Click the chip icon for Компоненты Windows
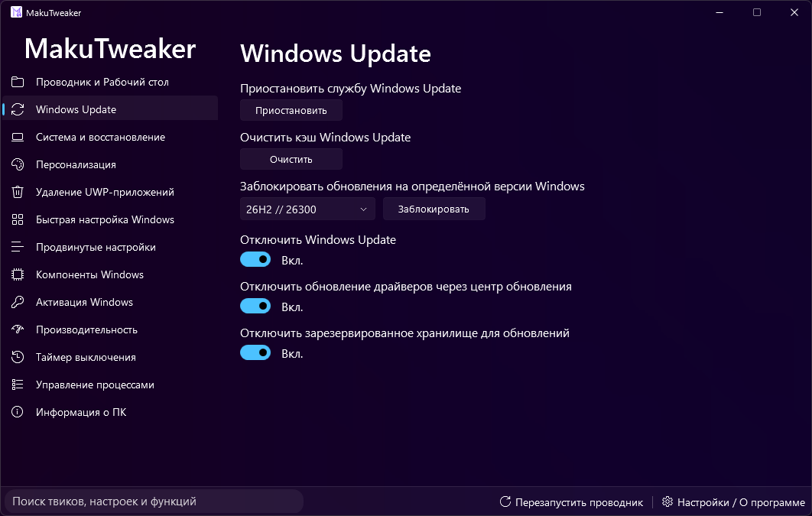This screenshot has width=812, height=516. tap(18, 274)
